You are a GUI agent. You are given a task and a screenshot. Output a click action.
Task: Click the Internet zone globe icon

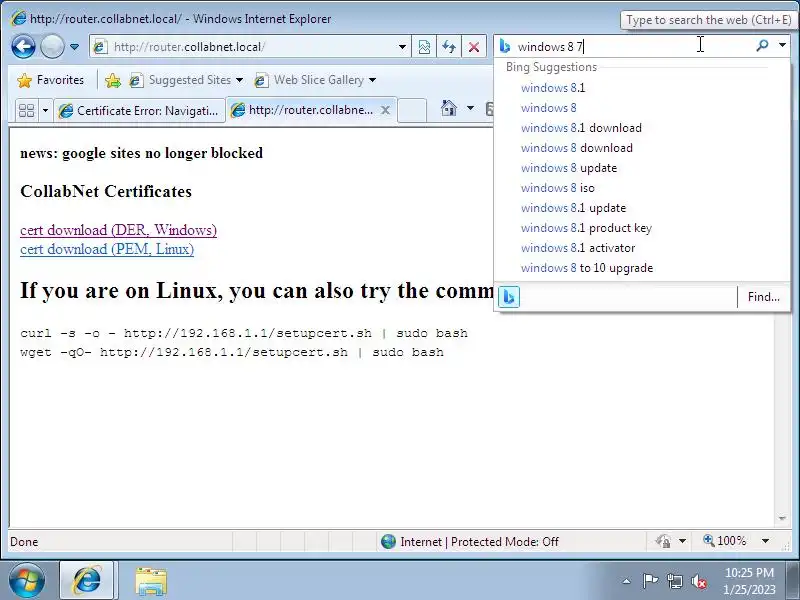coord(388,541)
